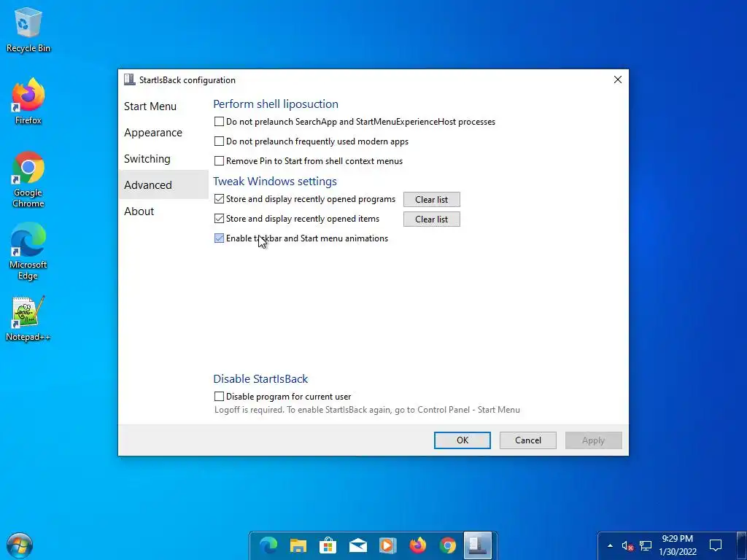
Task: Switch to the Switching section
Action: 163,158
